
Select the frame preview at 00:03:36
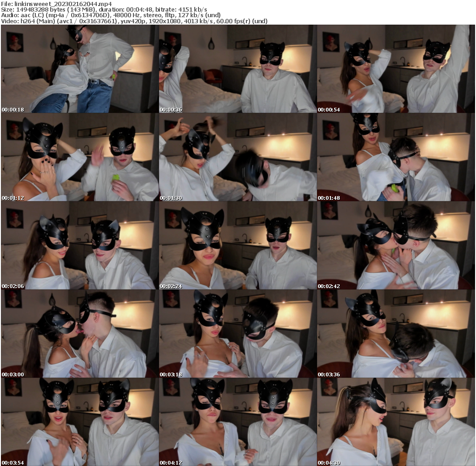tap(396, 334)
